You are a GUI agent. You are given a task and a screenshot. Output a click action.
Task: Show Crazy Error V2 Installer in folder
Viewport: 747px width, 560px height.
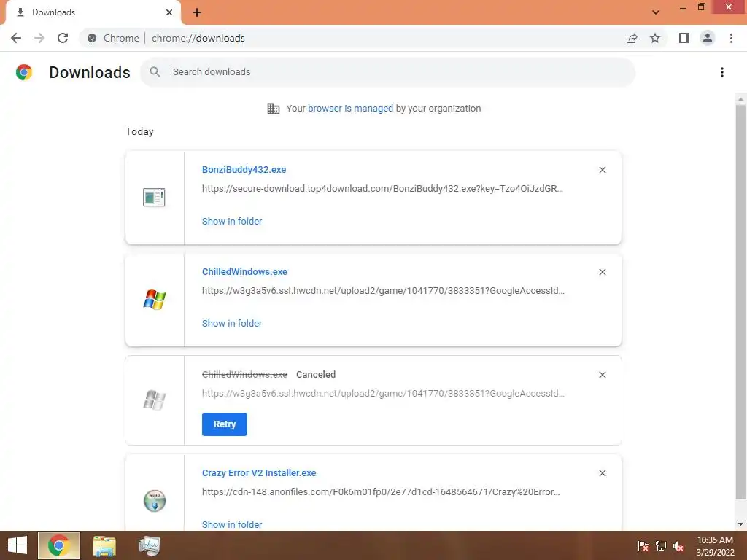(x=232, y=524)
